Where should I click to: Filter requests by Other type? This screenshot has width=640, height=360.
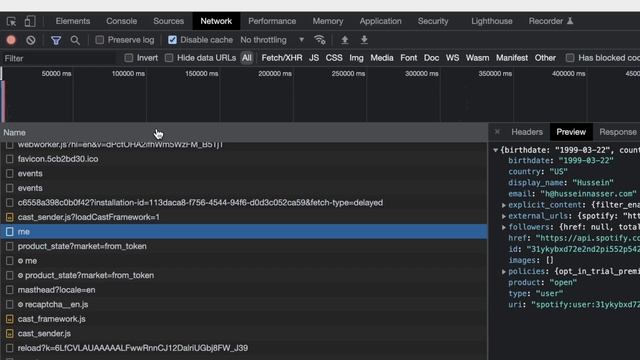tap(545, 58)
